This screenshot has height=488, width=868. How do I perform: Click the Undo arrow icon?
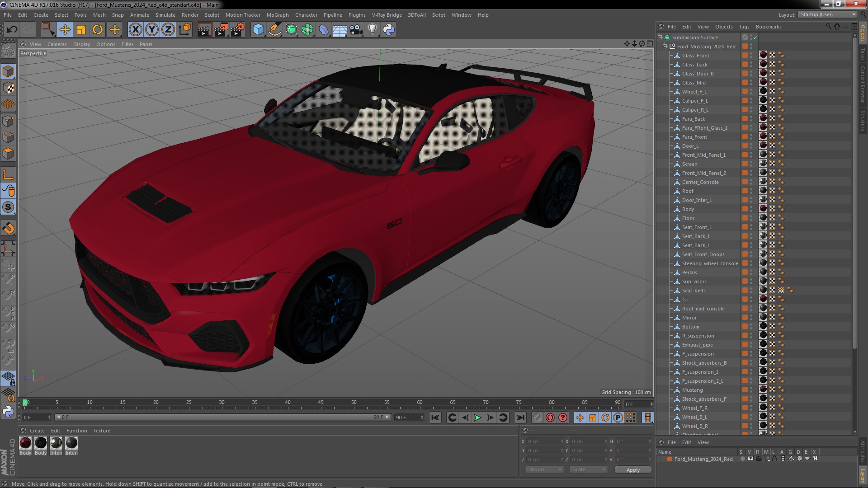point(12,30)
